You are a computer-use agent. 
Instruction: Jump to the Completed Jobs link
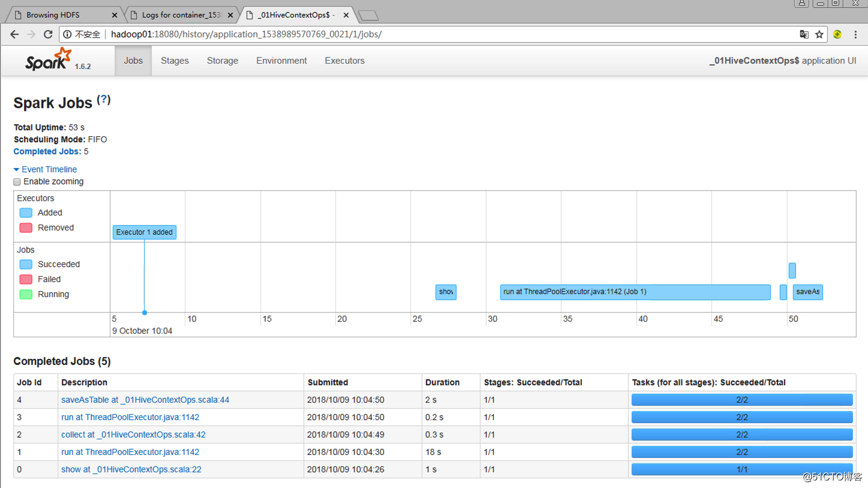pos(47,151)
